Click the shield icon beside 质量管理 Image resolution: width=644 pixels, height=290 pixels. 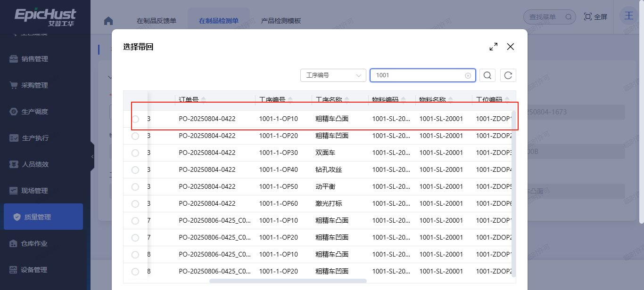coord(17,216)
